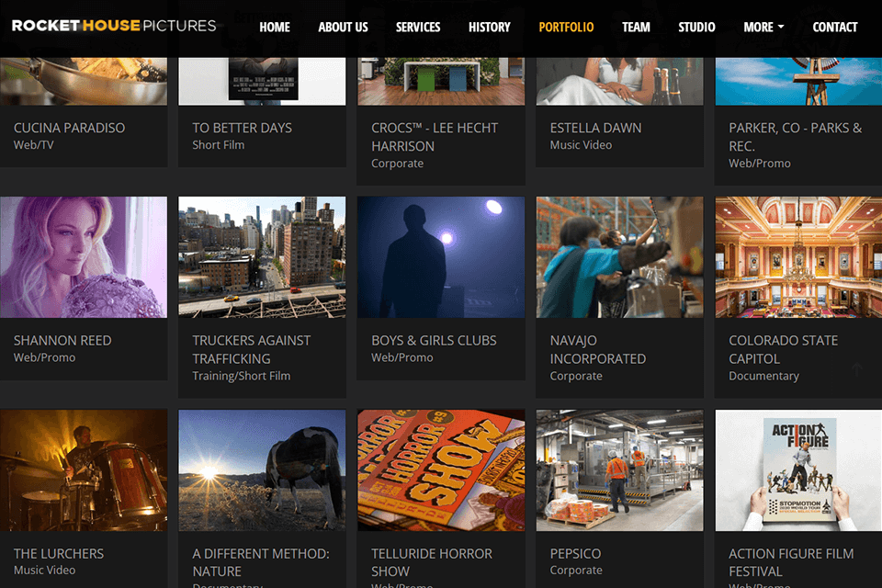
Task: Click "Corporate" under PepsiCo
Action: 576,571
